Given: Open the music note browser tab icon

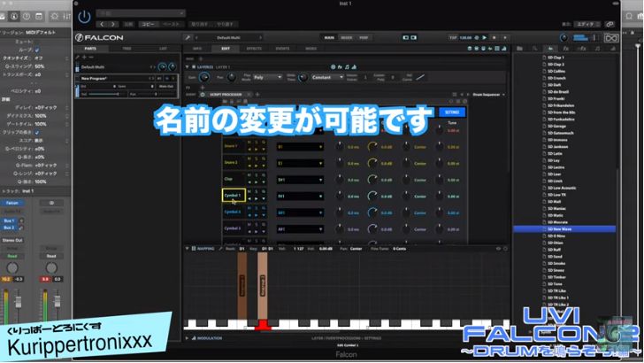Looking at the screenshot, I should pyautogui.click(x=597, y=49).
